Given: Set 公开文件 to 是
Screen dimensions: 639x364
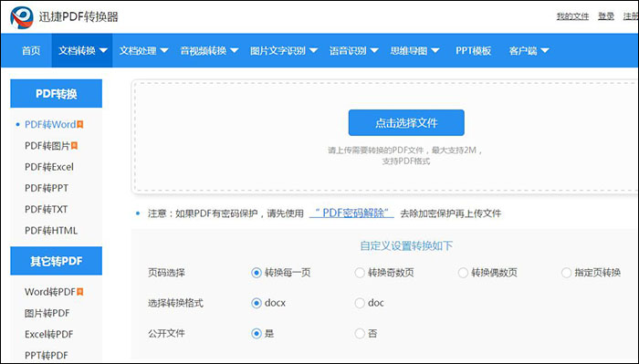Looking at the screenshot, I should point(256,334).
